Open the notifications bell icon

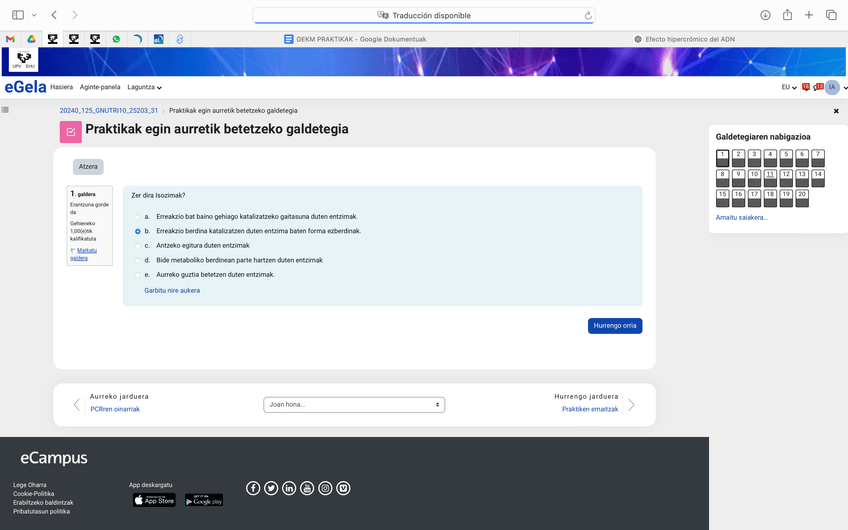(x=806, y=87)
